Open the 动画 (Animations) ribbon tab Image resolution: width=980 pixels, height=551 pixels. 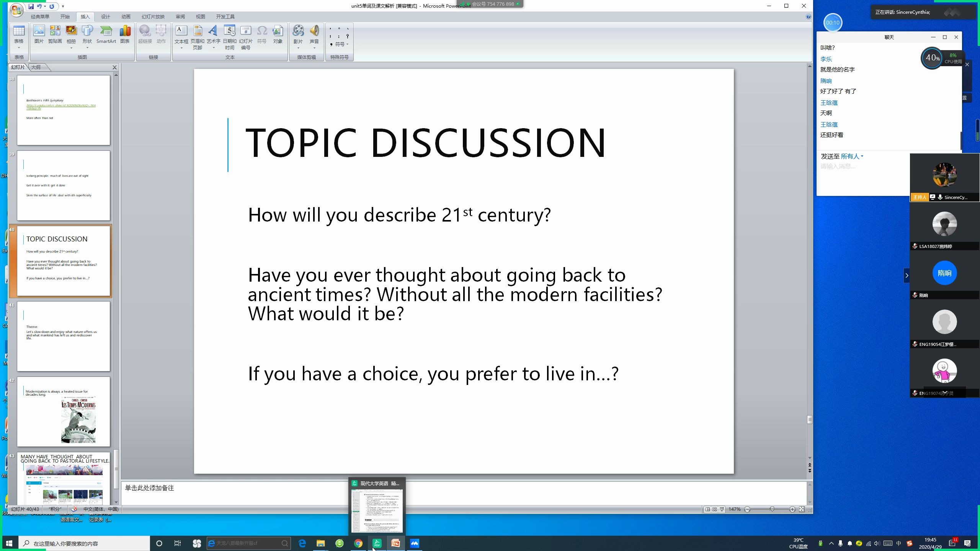(x=126, y=16)
